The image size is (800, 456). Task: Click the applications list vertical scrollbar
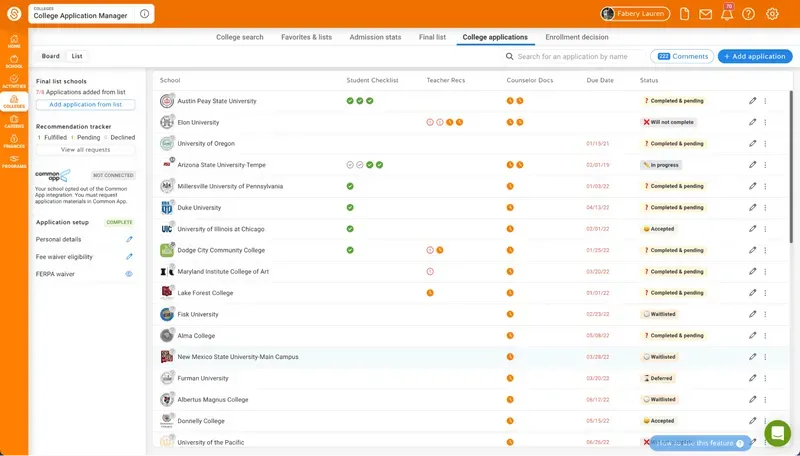tap(791, 168)
